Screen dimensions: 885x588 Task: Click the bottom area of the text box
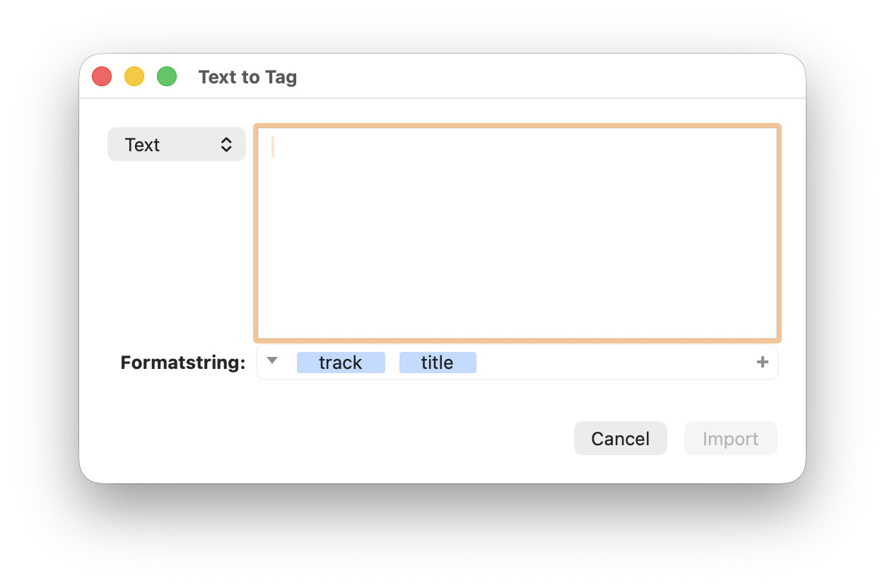tap(517, 322)
